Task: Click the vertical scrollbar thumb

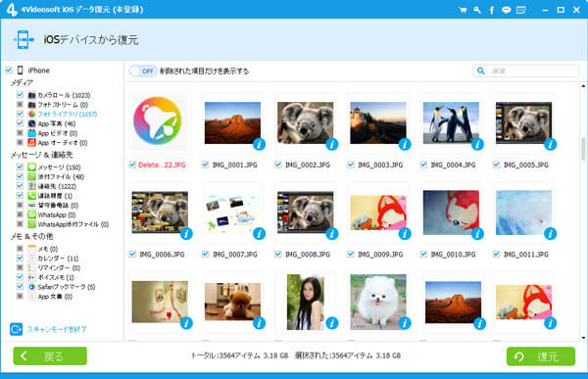Action: pyautogui.click(x=583, y=149)
